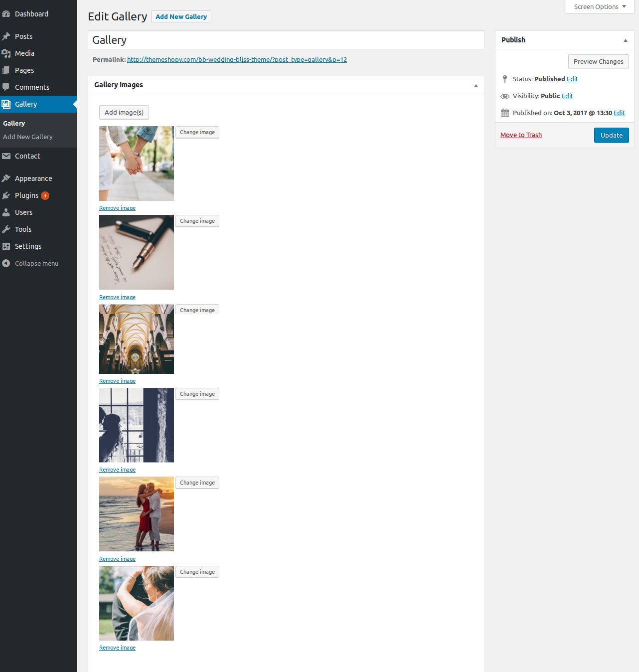Click the Dashboard gauge icon
The width and height of the screenshot is (639, 672).
6,14
